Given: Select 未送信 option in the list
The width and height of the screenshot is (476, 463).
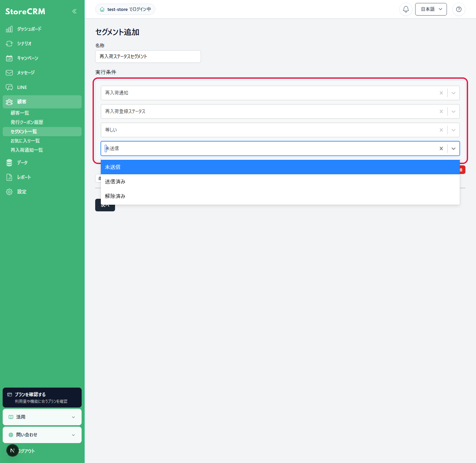Looking at the screenshot, I should tap(280, 167).
